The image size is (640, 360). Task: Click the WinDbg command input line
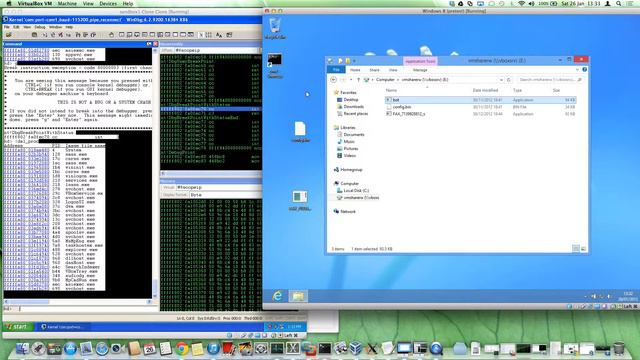click(88, 309)
